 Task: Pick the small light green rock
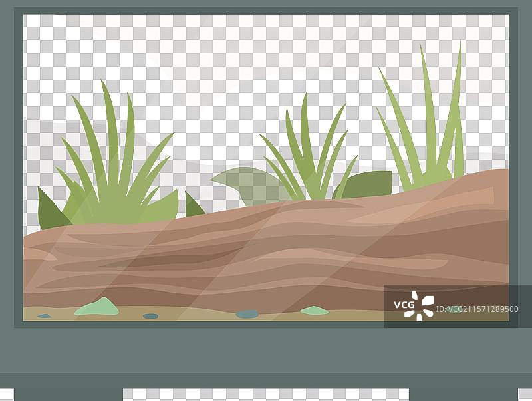314,311
